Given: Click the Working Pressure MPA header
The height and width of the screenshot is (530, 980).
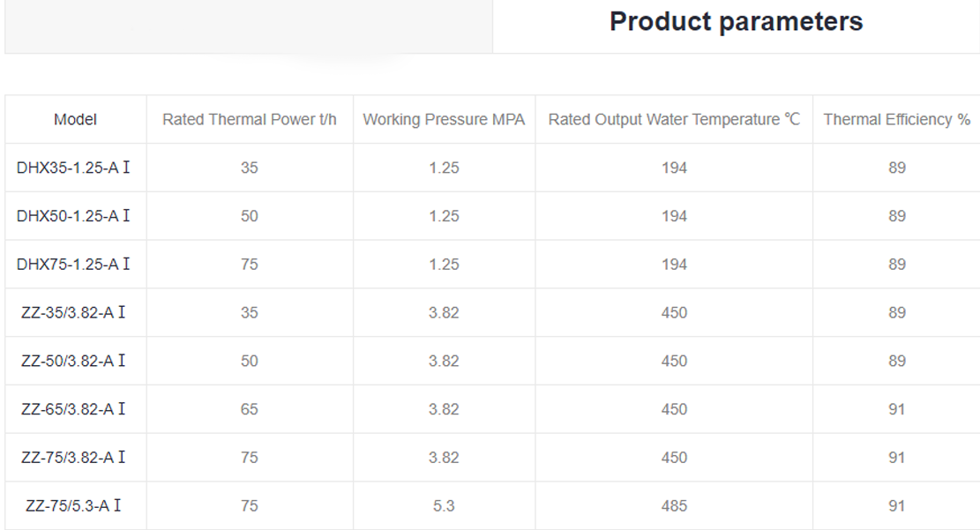Looking at the screenshot, I should click(444, 119).
